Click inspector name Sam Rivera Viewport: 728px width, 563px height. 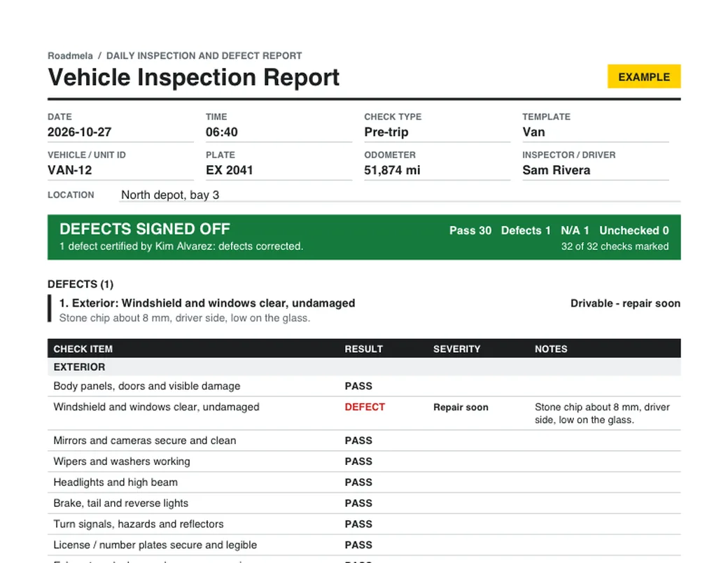coord(556,170)
